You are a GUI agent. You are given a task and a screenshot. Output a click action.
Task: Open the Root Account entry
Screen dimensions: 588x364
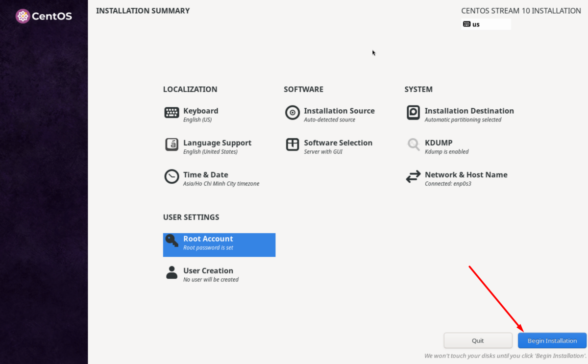click(x=219, y=244)
